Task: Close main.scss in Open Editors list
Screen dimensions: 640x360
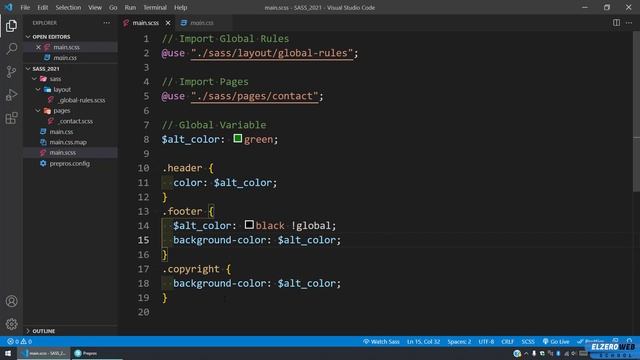Action: pyautogui.click(x=38, y=47)
